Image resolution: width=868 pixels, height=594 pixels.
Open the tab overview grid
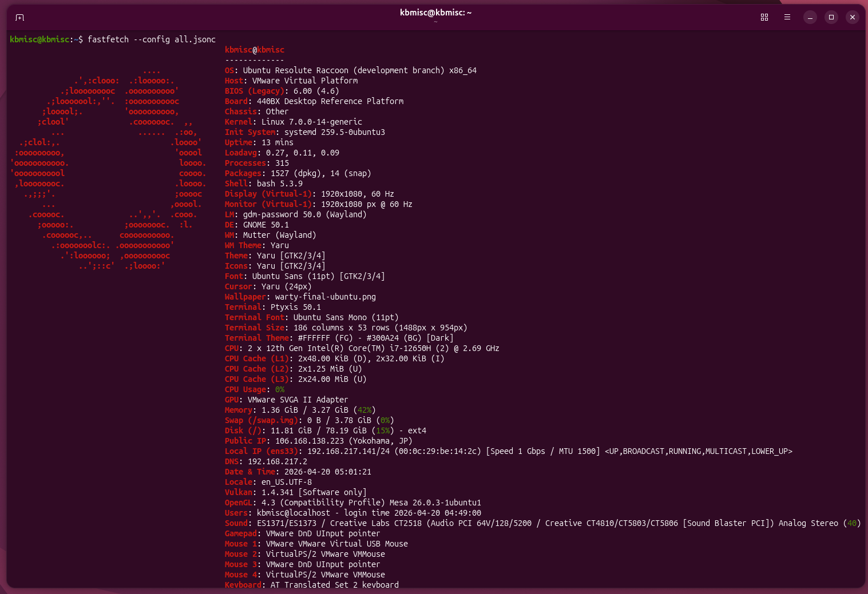pos(764,17)
